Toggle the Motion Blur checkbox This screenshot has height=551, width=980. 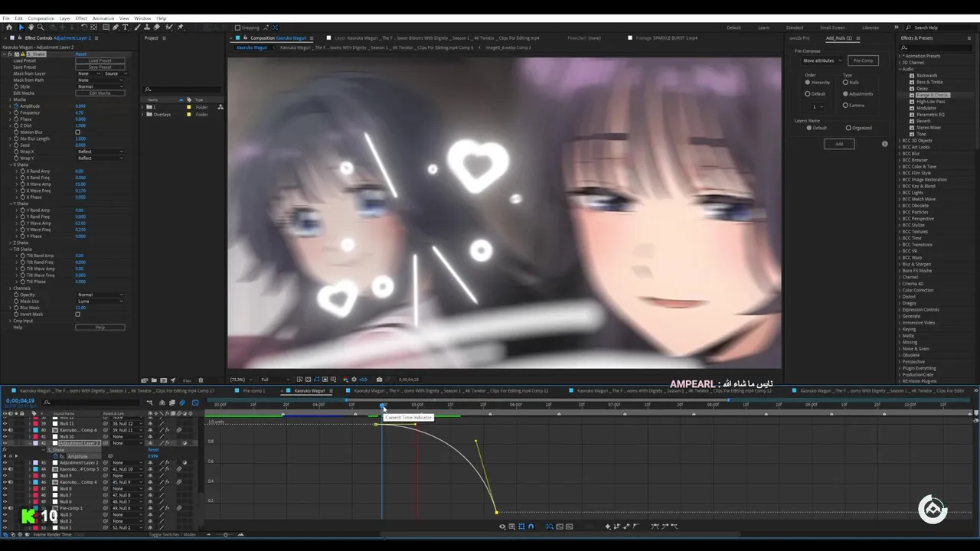(77, 132)
